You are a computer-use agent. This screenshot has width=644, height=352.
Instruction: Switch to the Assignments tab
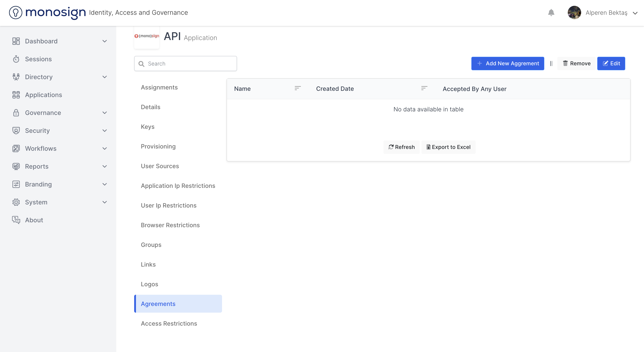159,87
